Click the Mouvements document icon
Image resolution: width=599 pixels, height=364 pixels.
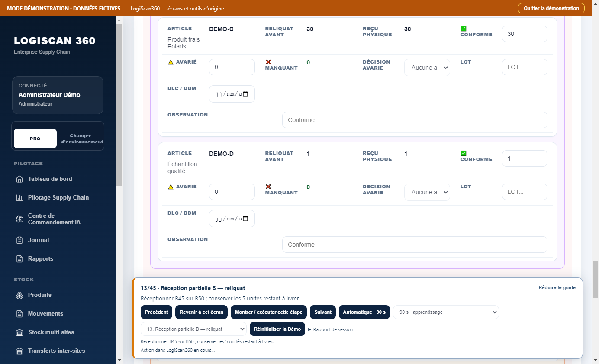[x=19, y=314]
